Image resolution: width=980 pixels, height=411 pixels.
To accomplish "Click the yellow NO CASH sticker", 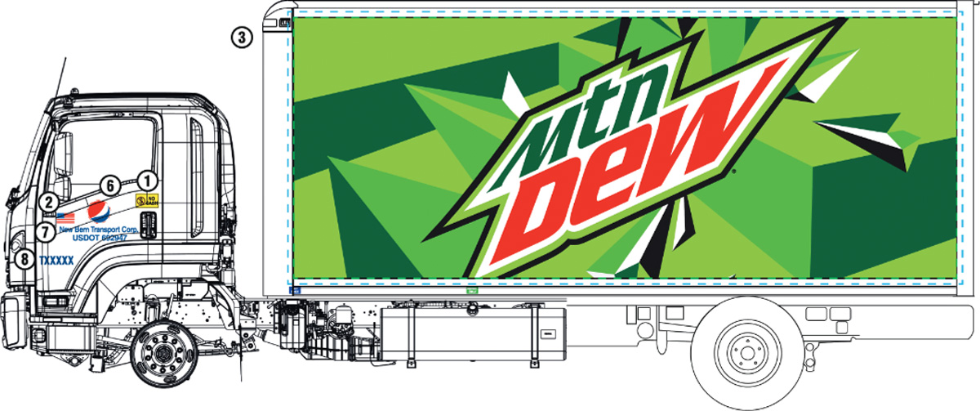I will (147, 199).
